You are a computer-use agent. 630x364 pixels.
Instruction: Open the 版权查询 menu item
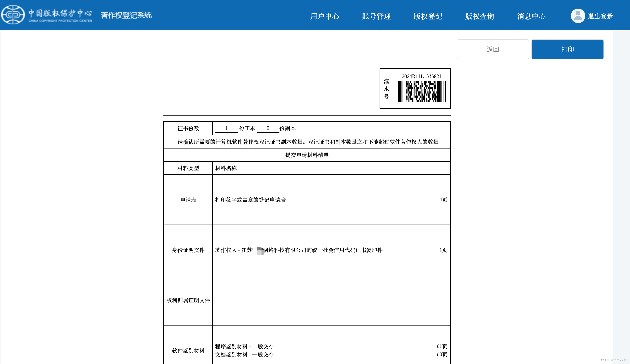click(479, 17)
